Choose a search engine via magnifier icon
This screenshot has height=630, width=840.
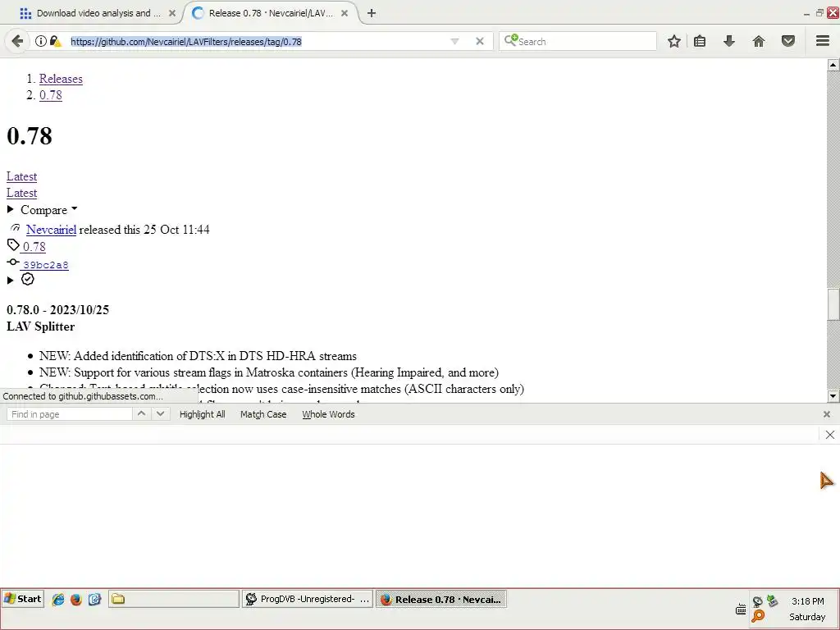tap(510, 40)
